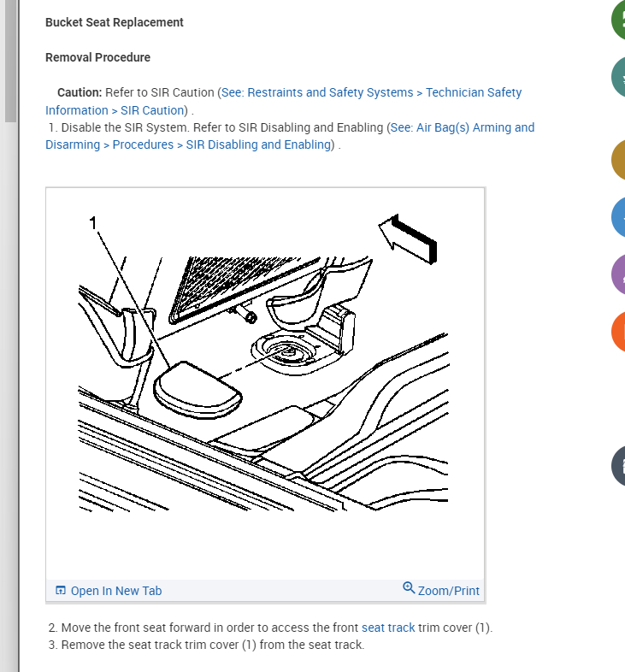Click the blue circular sidebar icon

(x=618, y=217)
